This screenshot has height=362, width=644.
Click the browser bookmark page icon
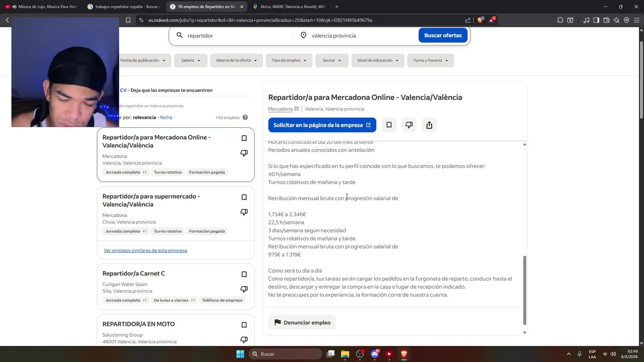[128, 20]
